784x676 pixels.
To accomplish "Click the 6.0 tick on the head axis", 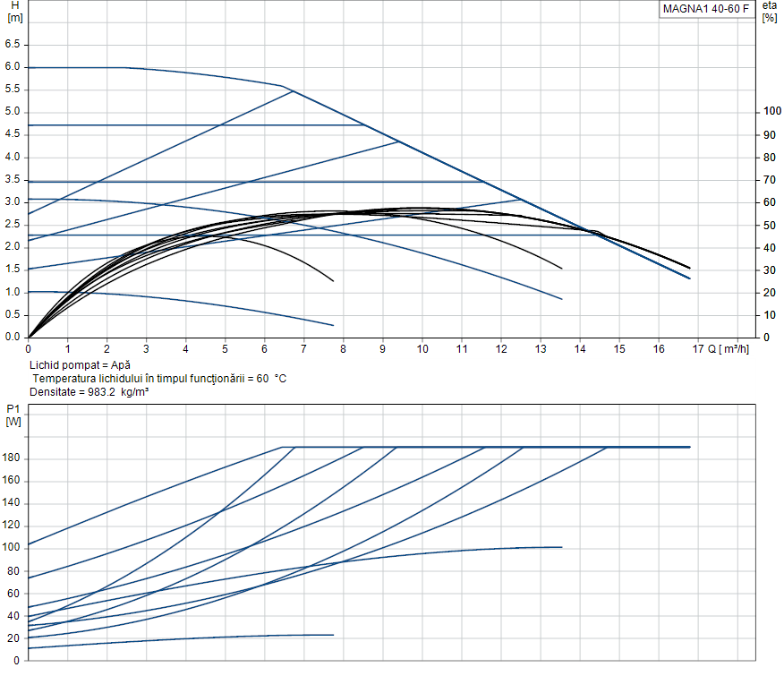I will (x=13, y=67).
